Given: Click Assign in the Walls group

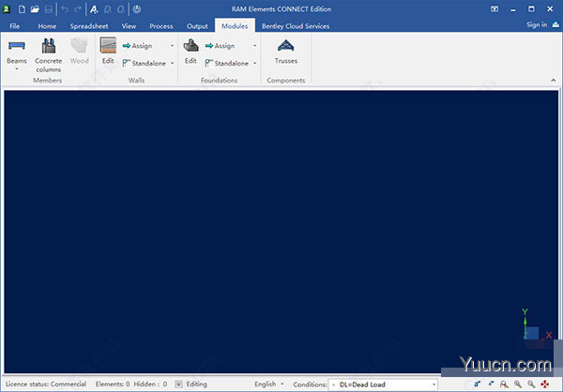Looking at the screenshot, I should [138, 46].
